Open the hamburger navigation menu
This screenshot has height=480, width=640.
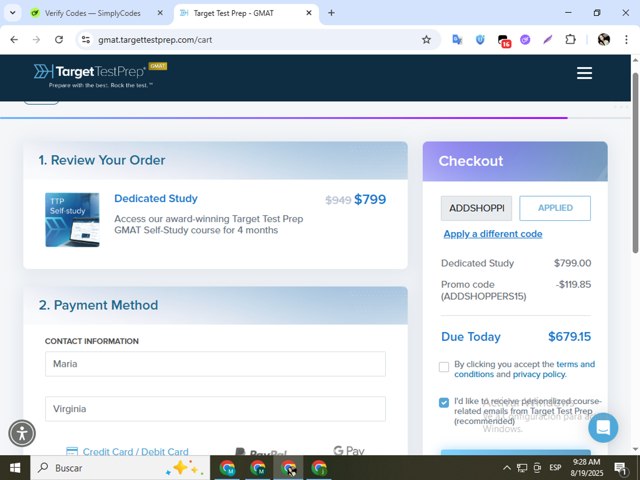(584, 73)
